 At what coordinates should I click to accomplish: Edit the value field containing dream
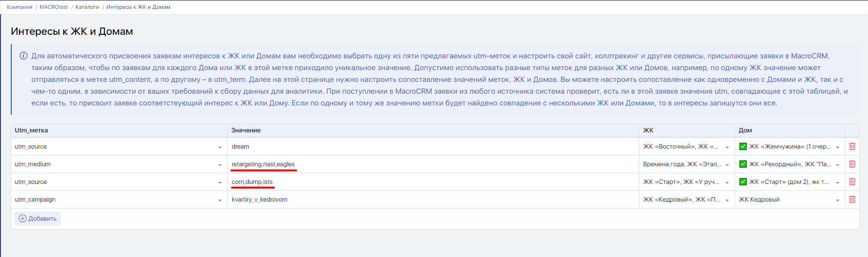click(x=432, y=147)
